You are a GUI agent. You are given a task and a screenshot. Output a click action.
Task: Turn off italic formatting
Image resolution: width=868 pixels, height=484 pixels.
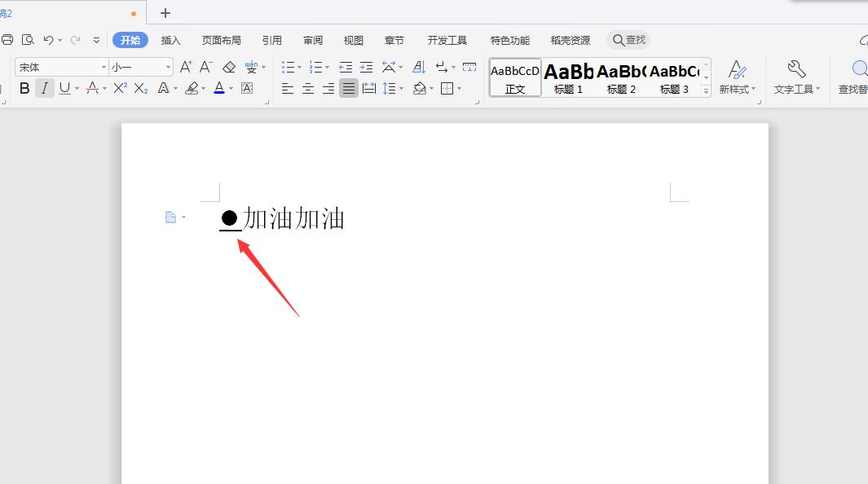click(x=44, y=88)
